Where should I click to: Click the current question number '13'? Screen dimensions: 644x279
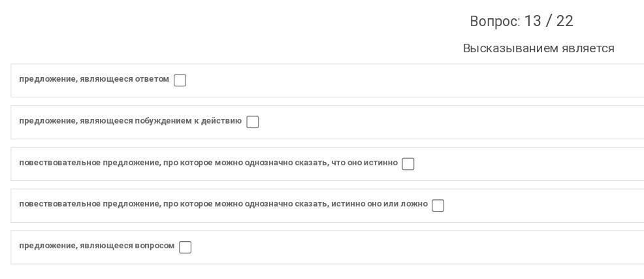[x=533, y=21]
